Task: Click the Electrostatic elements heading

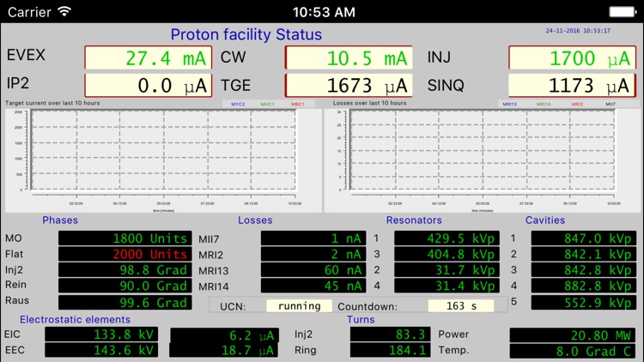Action: 76,319
